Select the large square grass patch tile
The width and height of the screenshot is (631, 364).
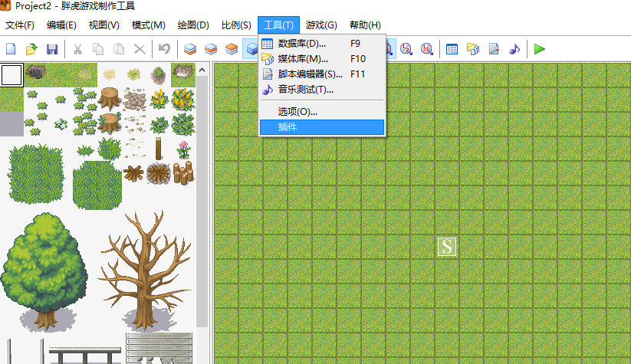[36, 173]
